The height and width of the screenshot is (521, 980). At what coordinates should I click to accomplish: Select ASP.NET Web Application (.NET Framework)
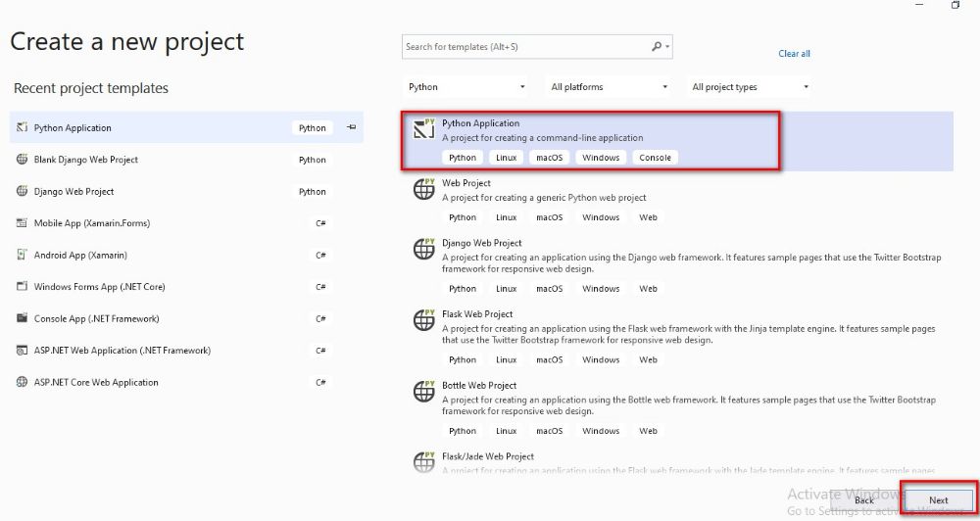(186, 351)
